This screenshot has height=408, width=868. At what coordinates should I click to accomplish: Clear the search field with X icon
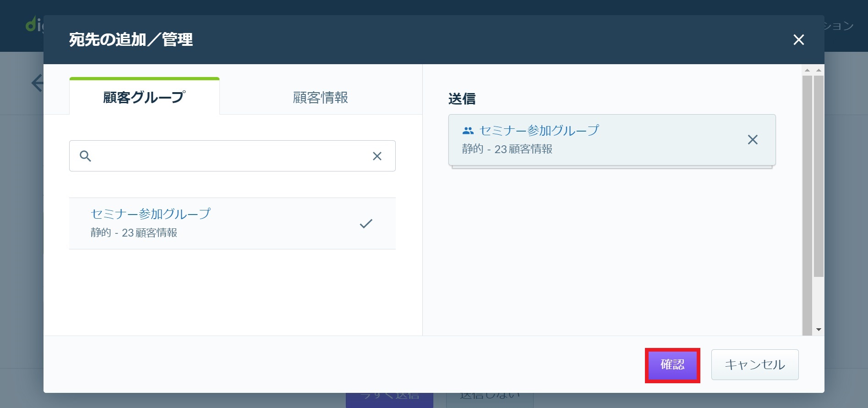tap(377, 156)
